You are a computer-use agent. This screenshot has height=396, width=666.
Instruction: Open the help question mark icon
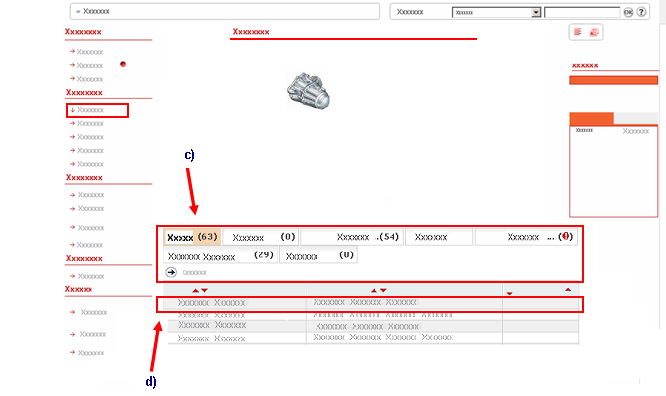pyautogui.click(x=641, y=12)
